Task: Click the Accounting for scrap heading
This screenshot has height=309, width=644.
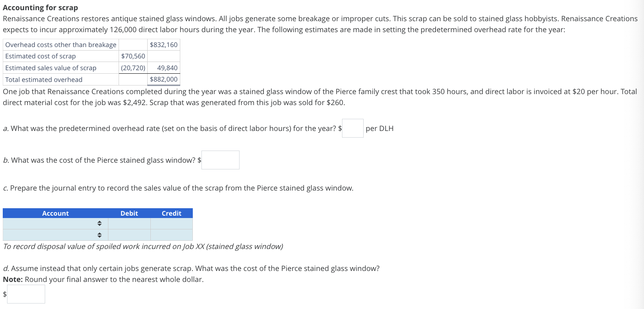Action: point(40,7)
